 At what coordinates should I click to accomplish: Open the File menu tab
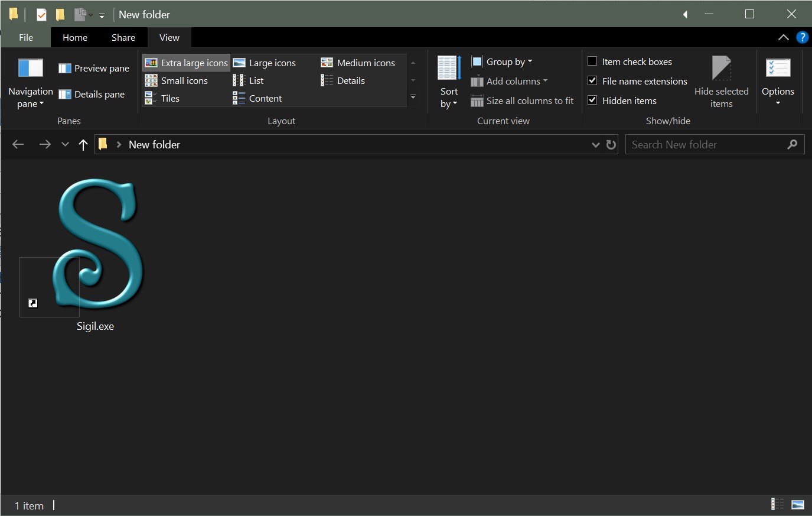[x=26, y=37]
